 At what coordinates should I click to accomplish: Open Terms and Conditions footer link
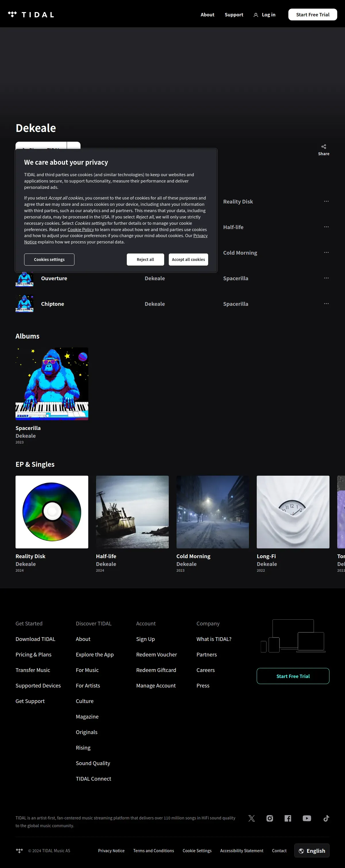click(x=154, y=850)
